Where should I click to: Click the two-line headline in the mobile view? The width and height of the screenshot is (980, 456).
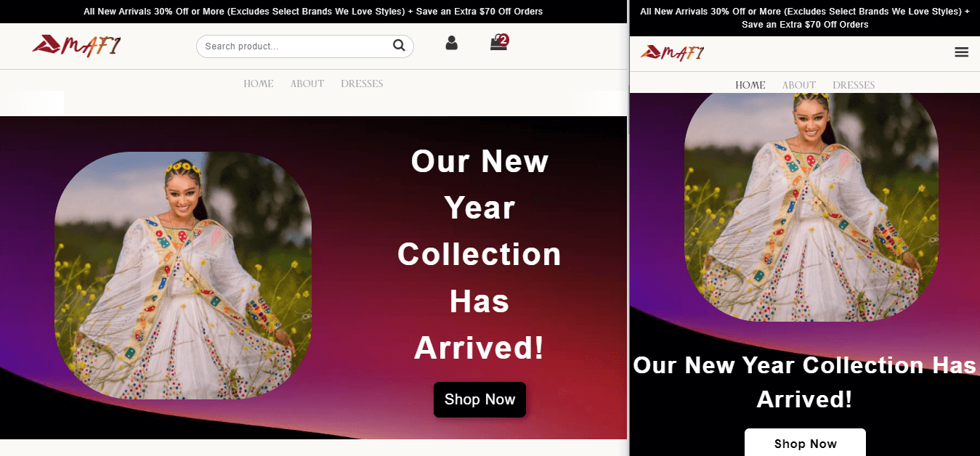pos(805,382)
